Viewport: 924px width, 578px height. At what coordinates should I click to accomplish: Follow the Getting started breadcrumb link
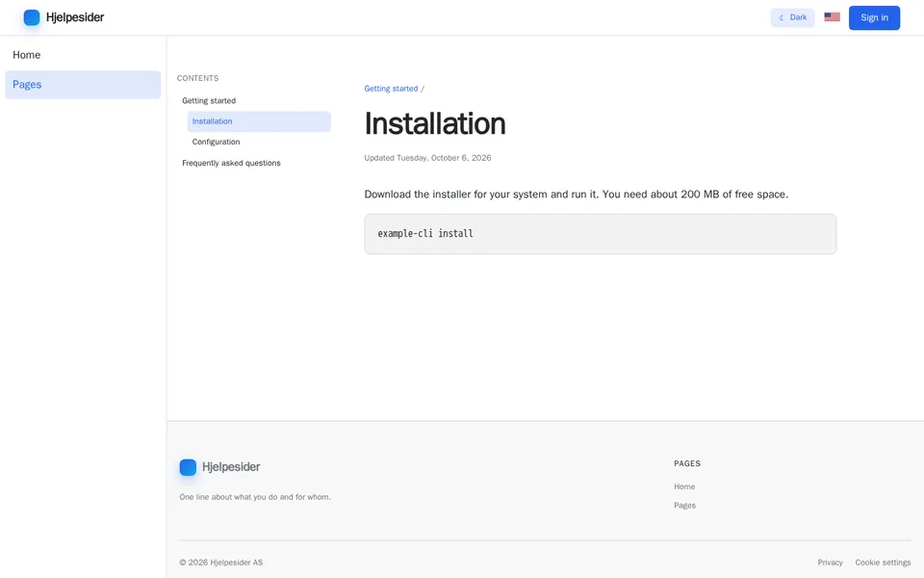click(x=391, y=89)
